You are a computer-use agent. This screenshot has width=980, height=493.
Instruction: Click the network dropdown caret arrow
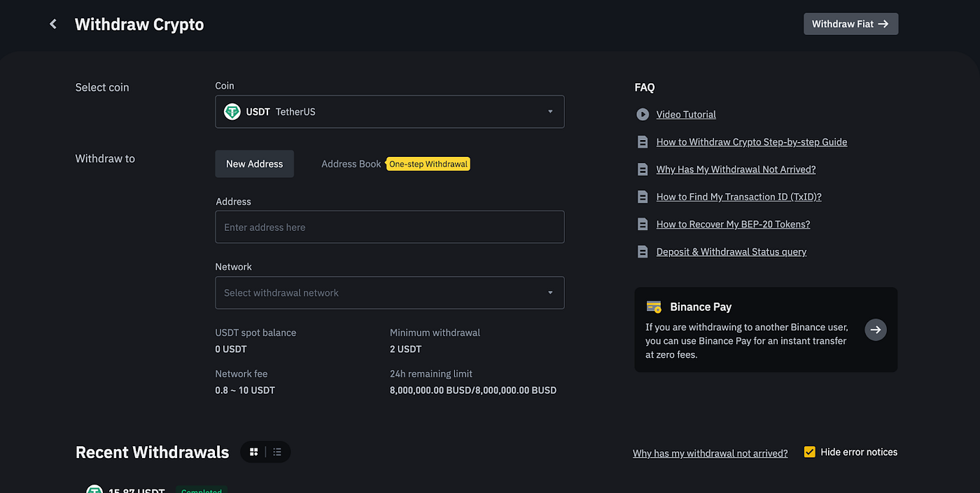[x=550, y=293]
